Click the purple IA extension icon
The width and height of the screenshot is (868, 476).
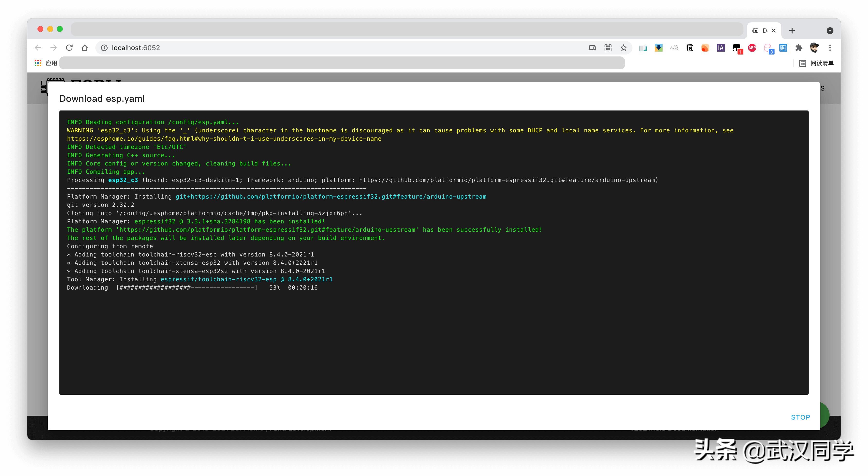coord(721,48)
